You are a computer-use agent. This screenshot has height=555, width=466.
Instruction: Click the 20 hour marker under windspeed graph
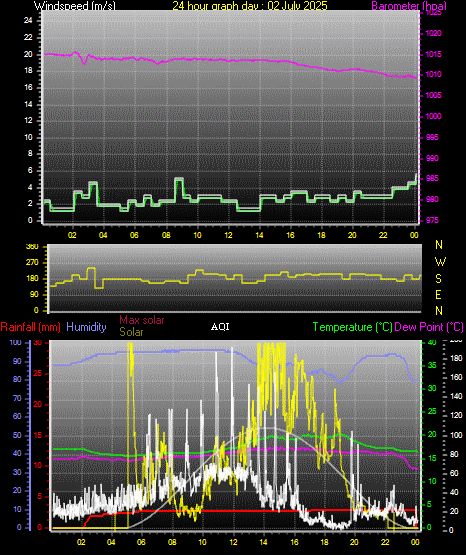coord(352,235)
